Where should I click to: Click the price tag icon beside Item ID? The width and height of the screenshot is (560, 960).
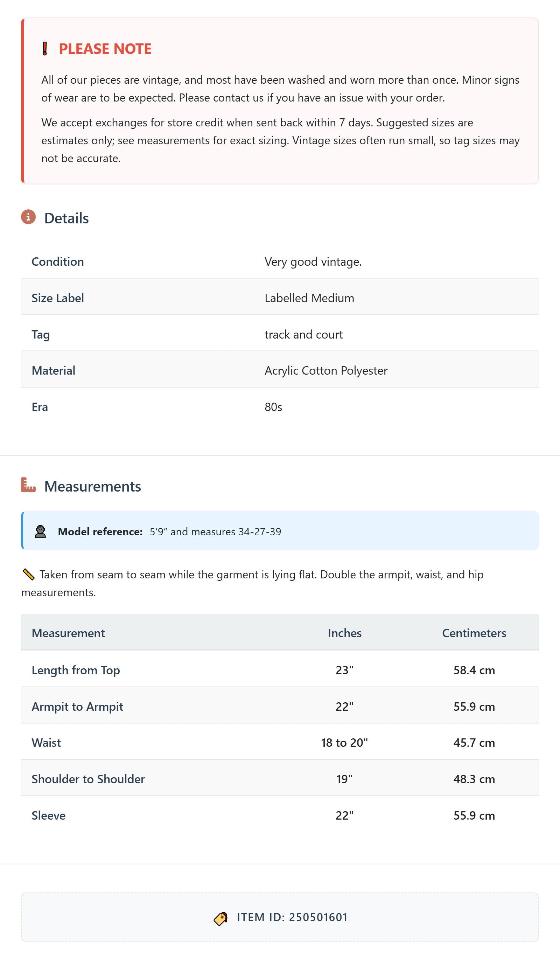point(220,918)
